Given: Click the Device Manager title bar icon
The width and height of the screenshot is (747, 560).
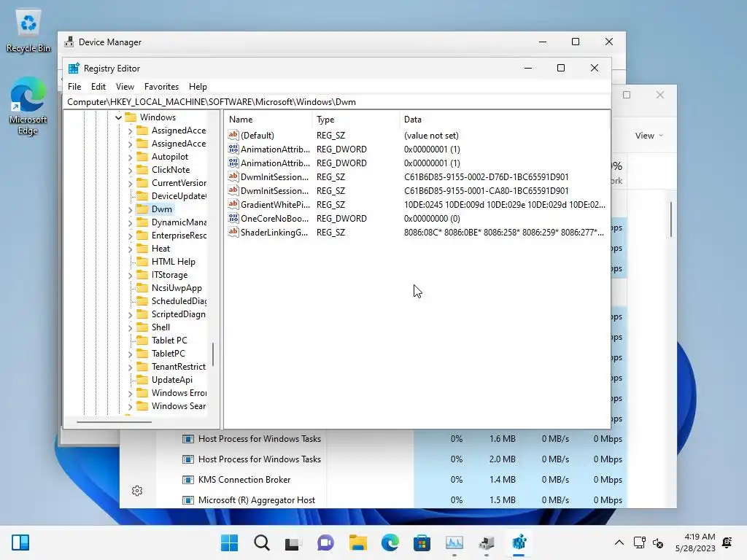Looking at the screenshot, I should pyautogui.click(x=69, y=42).
